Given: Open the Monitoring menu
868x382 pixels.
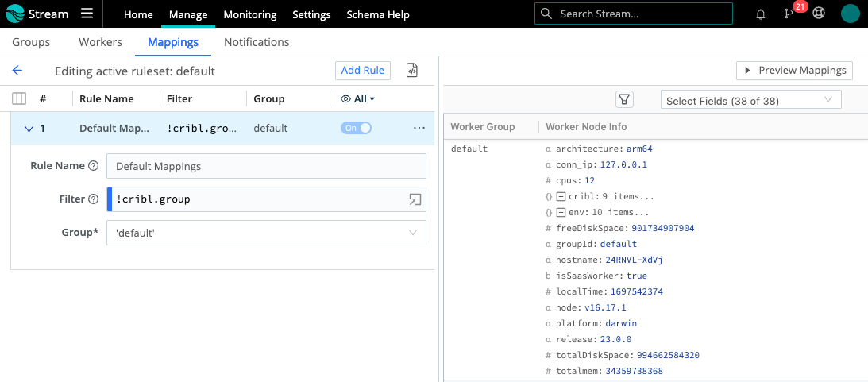Looking at the screenshot, I should [x=249, y=14].
